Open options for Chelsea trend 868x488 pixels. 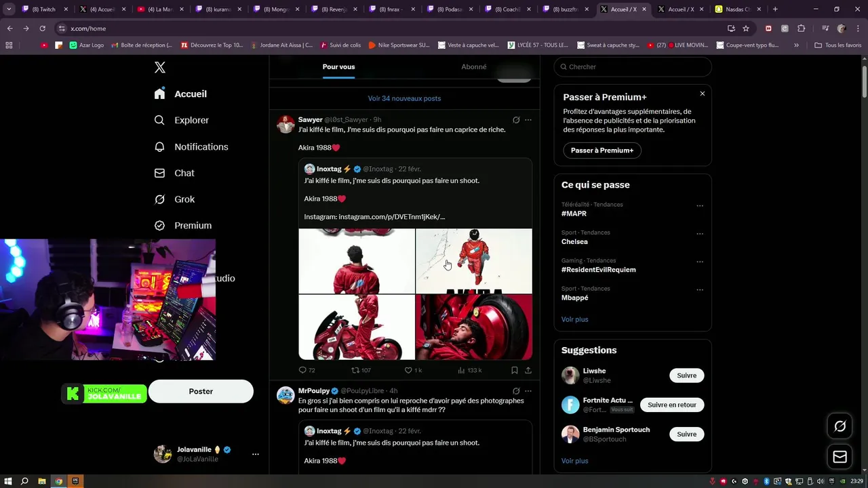(700, 234)
